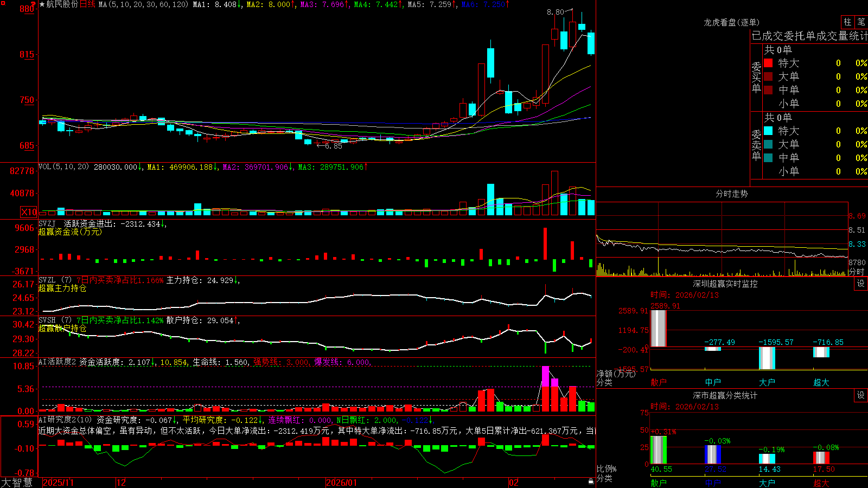The width and height of the screenshot is (868, 488).
Task: Click the MA(5,10,20,30,60,120) indicator label
Action: pyautogui.click(x=143, y=4)
